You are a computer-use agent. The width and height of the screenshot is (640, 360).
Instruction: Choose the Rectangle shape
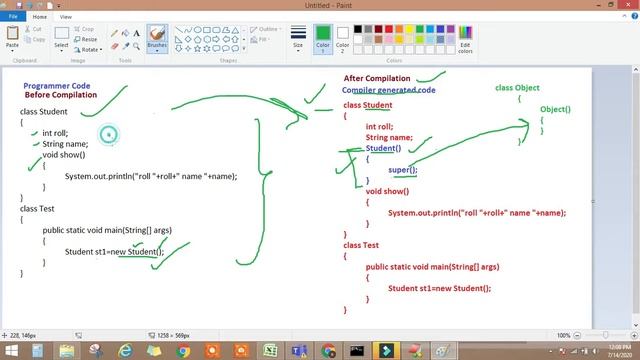click(x=207, y=30)
